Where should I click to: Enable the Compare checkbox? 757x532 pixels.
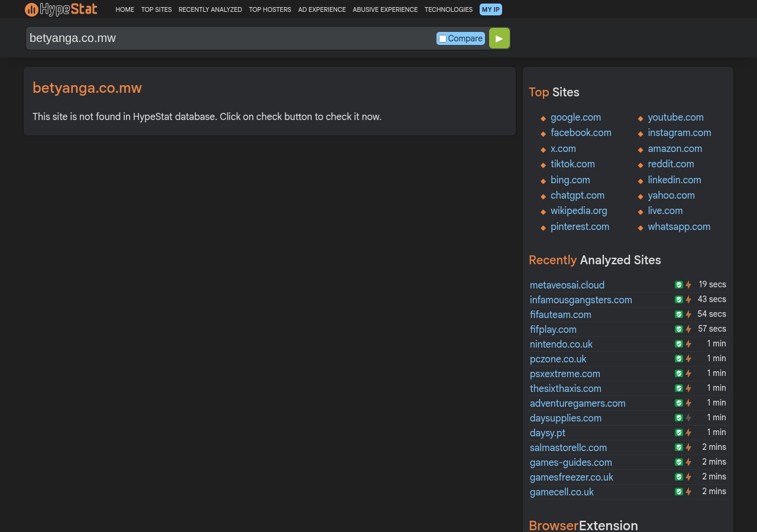(x=442, y=38)
